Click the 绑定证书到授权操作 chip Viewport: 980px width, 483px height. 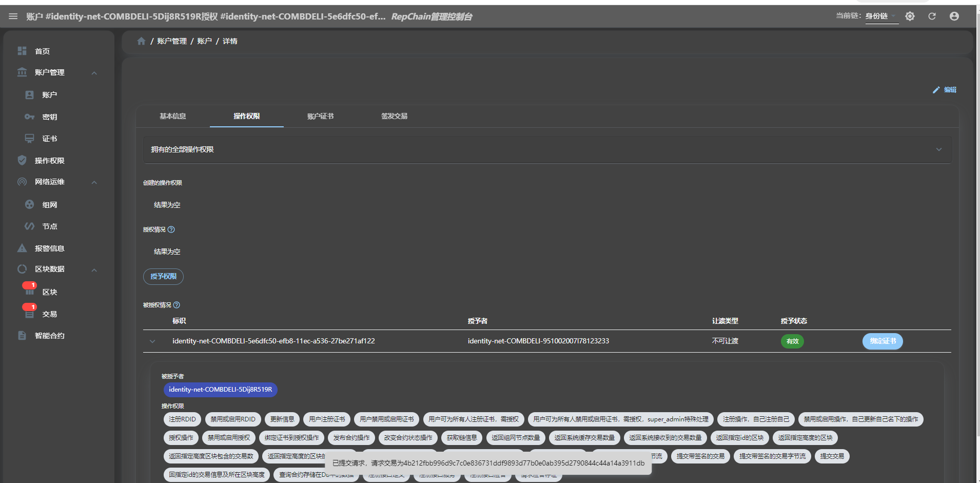pyautogui.click(x=292, y=438)
